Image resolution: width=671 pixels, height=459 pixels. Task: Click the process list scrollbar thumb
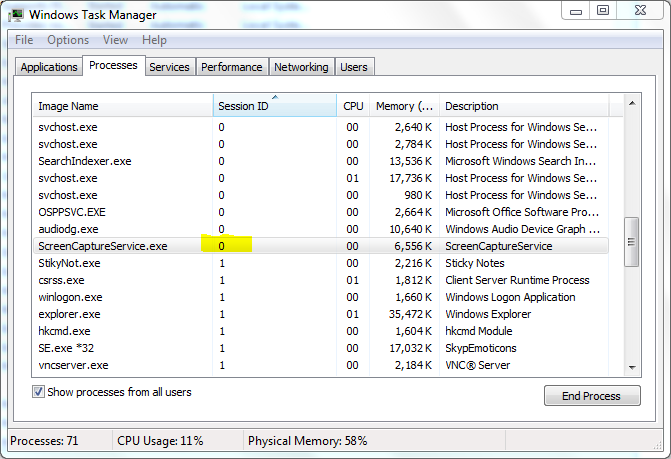tap(631, 242)
